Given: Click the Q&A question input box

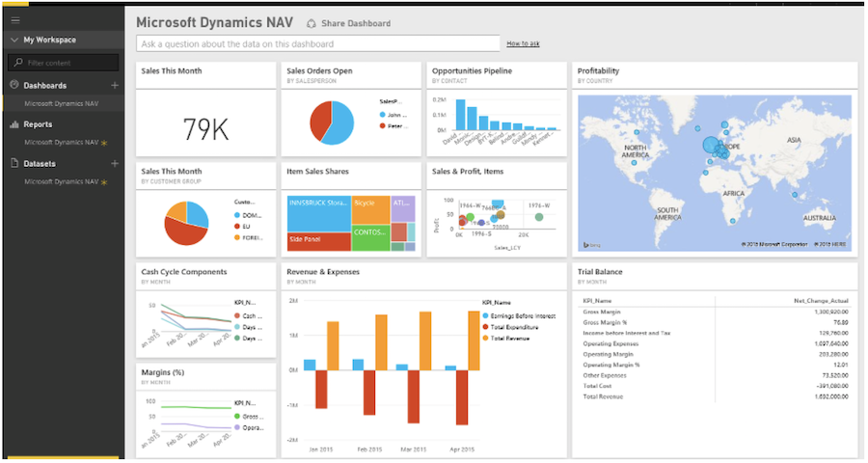Looking at the screenshot, I should tap(317, 43).
